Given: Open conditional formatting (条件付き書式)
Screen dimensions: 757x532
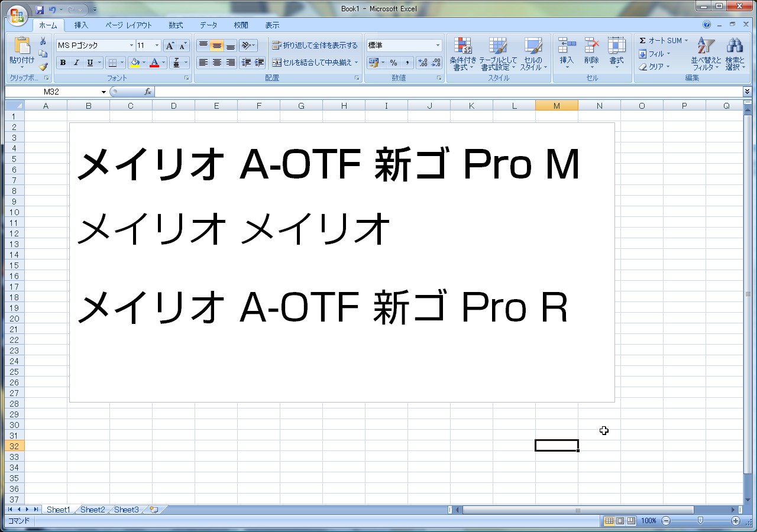Looking at the screenshot, I should pos(462,54).
